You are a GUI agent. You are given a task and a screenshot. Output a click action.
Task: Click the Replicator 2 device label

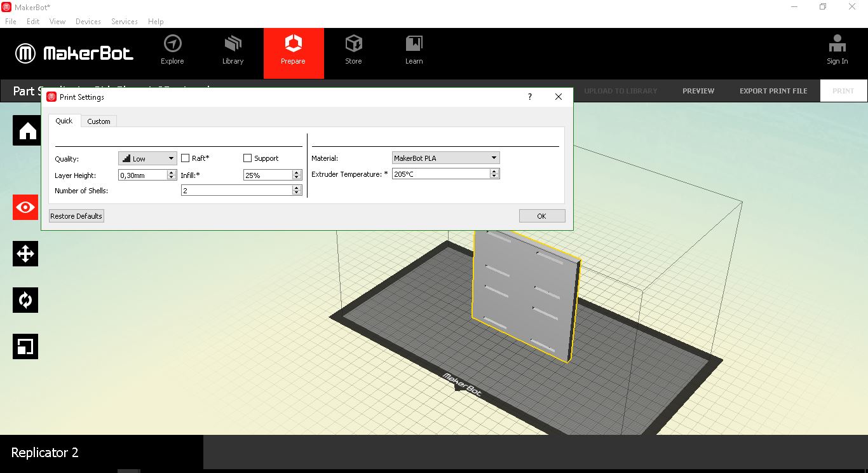pyautogui.click(x=44, y=453)
